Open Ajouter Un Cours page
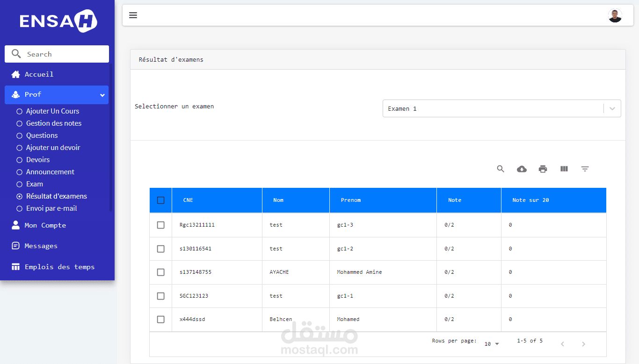Image resolution: width=639 pixels, height=364 pixels. click(52, 111)
